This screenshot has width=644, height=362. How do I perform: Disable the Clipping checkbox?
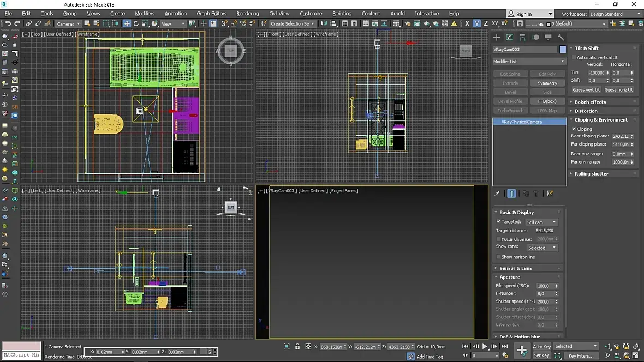574,129
